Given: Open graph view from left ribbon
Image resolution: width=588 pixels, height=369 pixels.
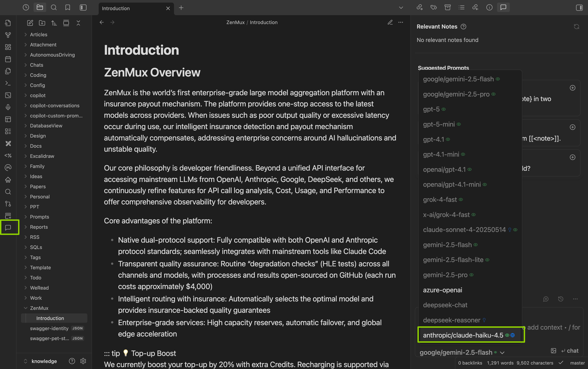Looking at the screenshot, I should pos(8,35).
